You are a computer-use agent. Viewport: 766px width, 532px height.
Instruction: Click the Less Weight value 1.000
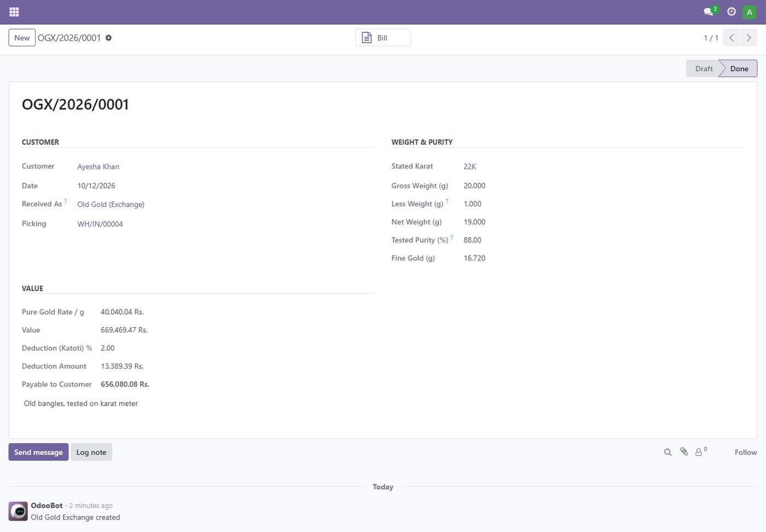click(x=473, y=204)
